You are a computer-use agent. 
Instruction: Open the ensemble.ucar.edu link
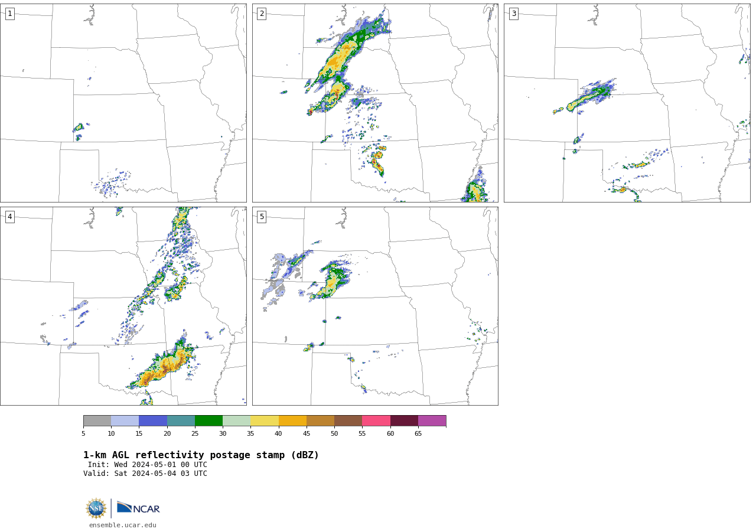tap(123, 525)
